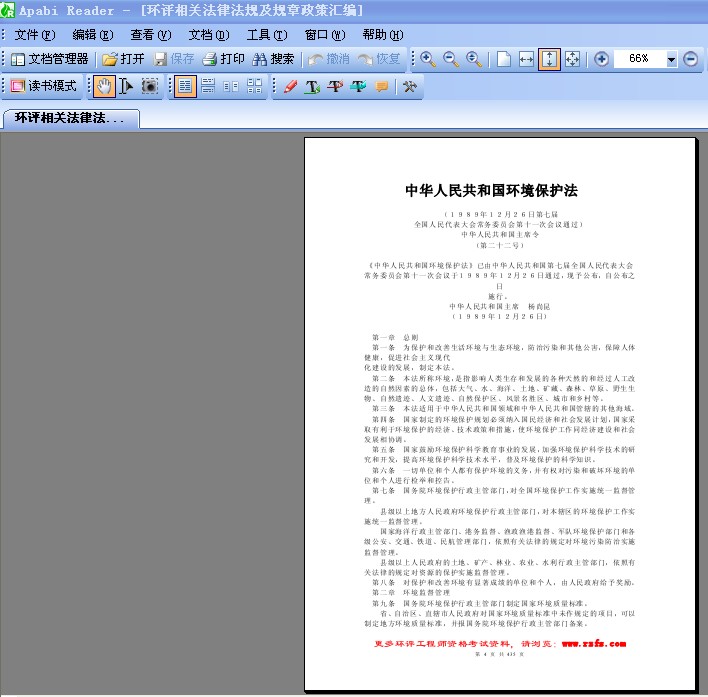The image size is (708, 697).
Task: Select the green strikethrough text tool
Action: click(x=359, y=86)
